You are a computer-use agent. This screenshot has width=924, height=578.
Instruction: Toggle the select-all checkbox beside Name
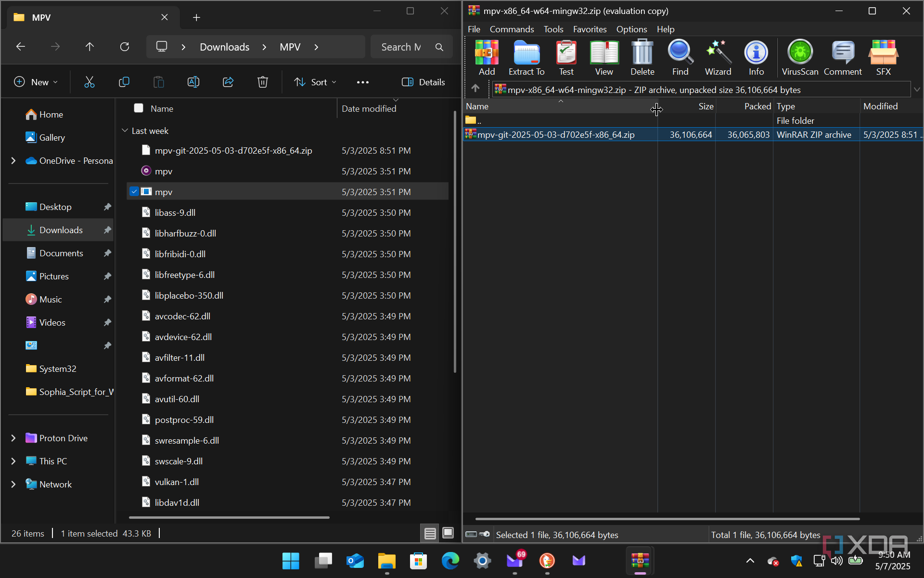139,108
